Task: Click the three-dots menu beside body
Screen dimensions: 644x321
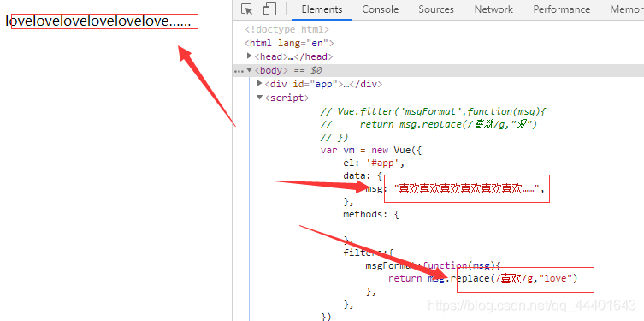Action: click(239, 71)
